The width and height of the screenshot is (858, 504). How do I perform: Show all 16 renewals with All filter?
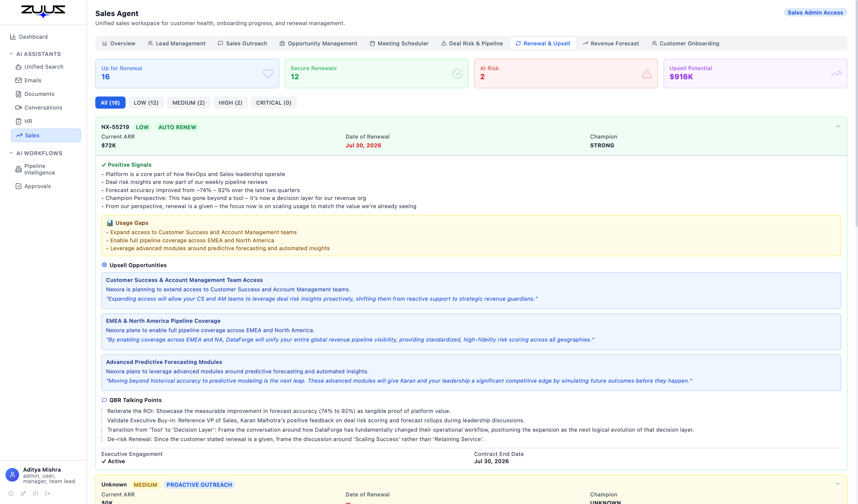(110, 103)
